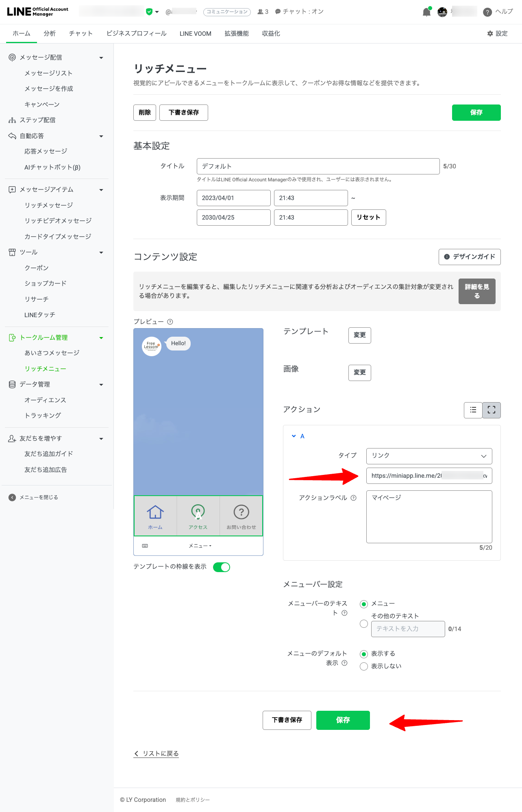Open the タイプ dropdown showing リンク

click(429, 456)
